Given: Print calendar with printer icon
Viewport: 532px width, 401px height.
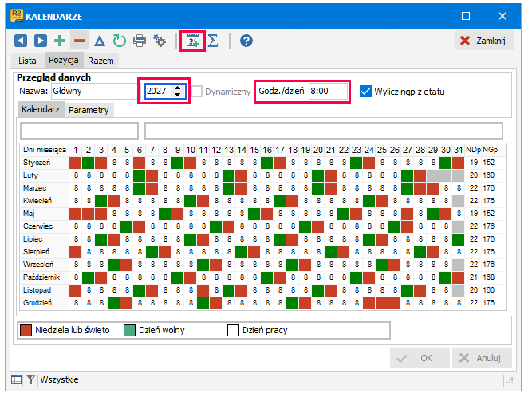Looking at the screenshot, I should [140, 41].
